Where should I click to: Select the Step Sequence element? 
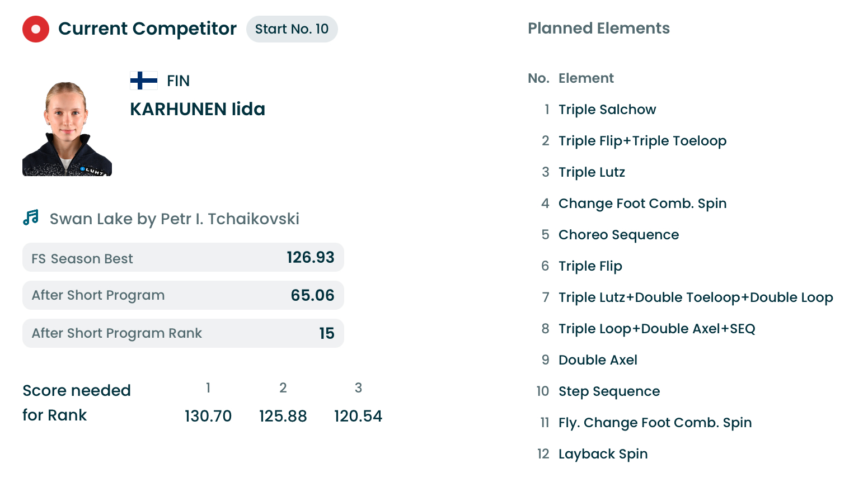click(609, 391)
